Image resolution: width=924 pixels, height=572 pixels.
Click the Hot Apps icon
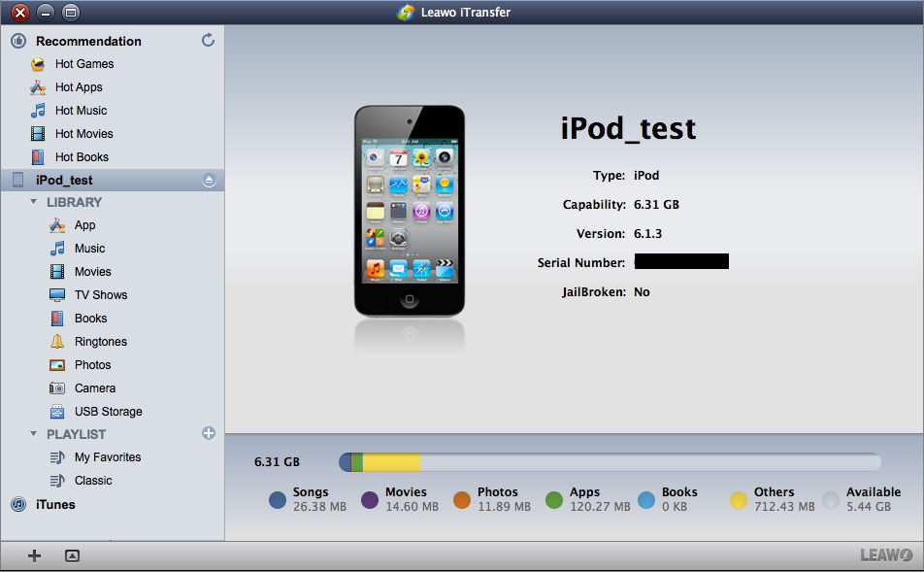(38, 87)
